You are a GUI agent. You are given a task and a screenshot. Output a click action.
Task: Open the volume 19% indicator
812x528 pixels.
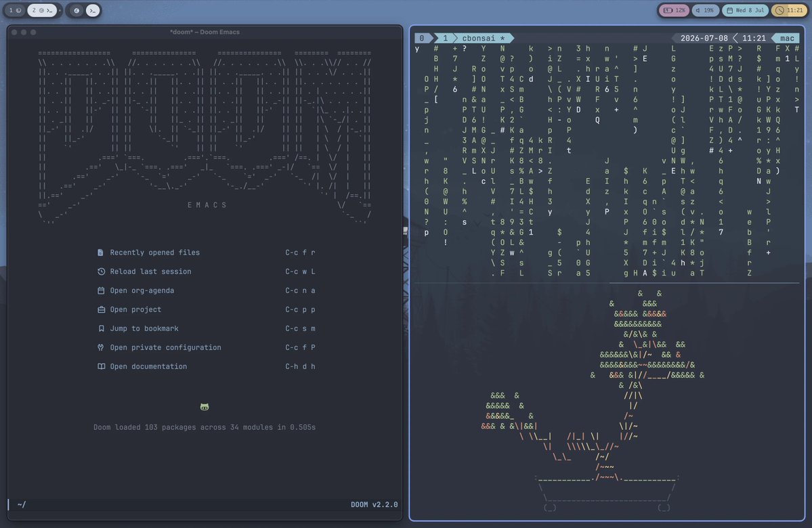pos(705,10)
